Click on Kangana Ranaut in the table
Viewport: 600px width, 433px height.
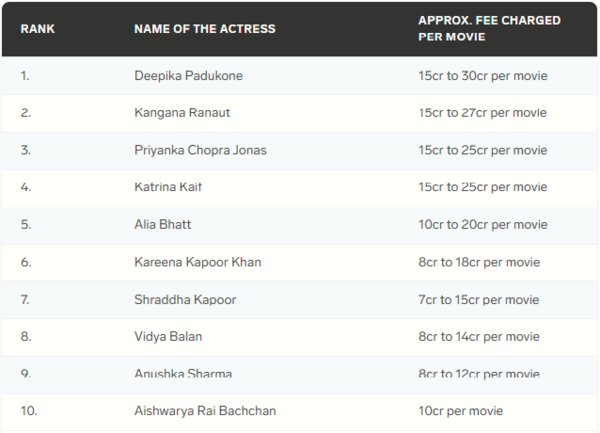182,113
